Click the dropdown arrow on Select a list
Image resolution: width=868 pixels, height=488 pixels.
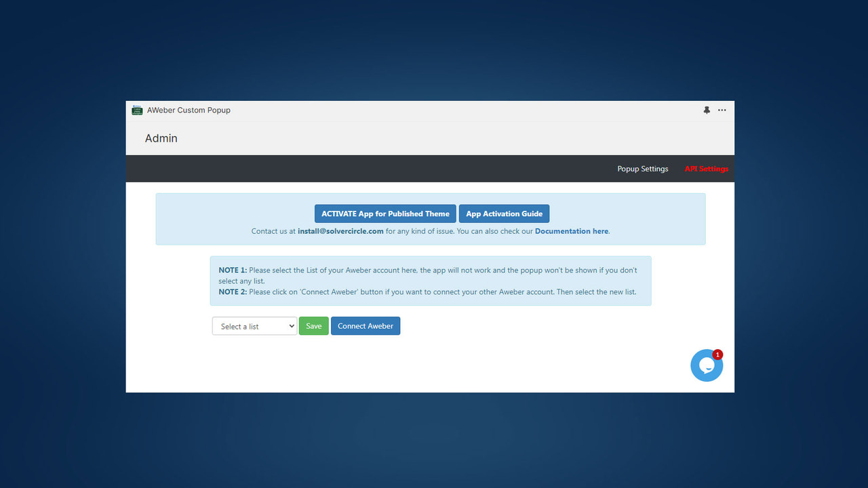point(292,325)
